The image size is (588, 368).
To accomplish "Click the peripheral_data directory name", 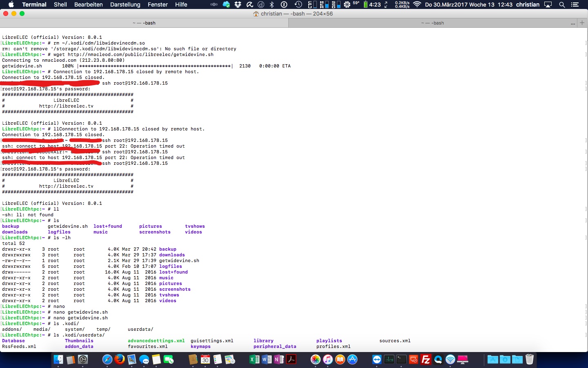I will tap(275, 346).
